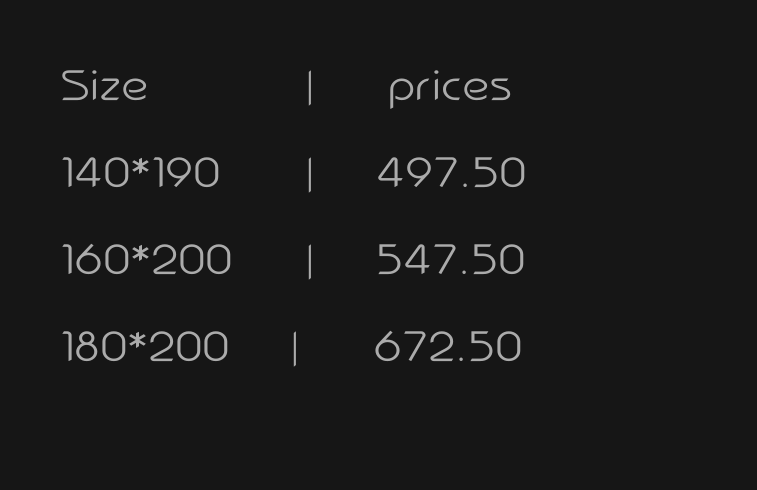This screenshot has width=757, height=490.
Task: Click the number 160 in second size
Action: pos(96,261)
